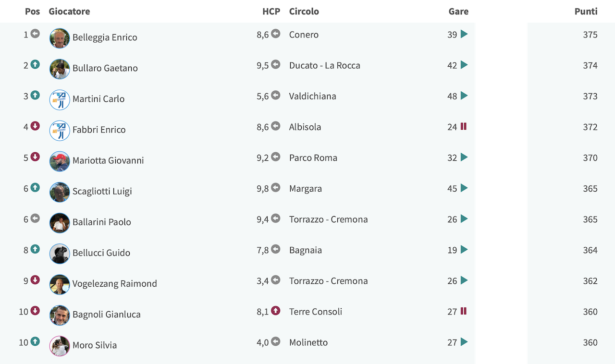Click the down-arrow position icon for Fabbri Enrico
Viewport: 615px width, 364px height.
(35, 126)
